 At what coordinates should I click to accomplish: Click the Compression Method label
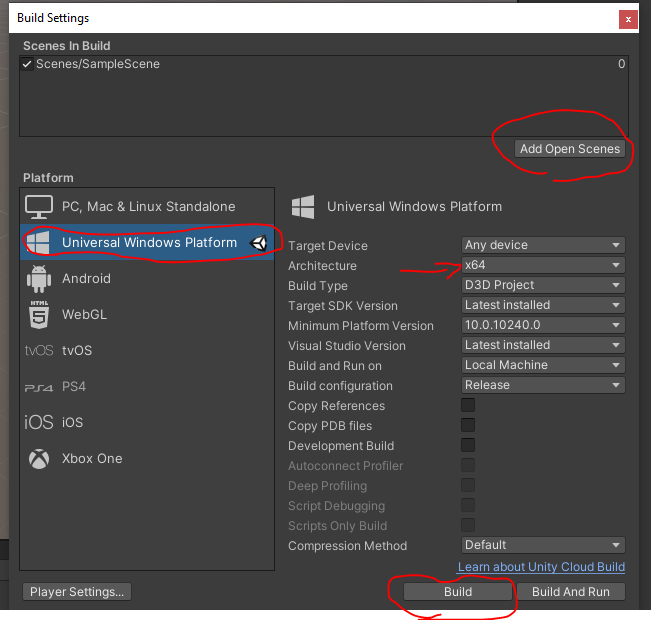(x=347, y=546)
